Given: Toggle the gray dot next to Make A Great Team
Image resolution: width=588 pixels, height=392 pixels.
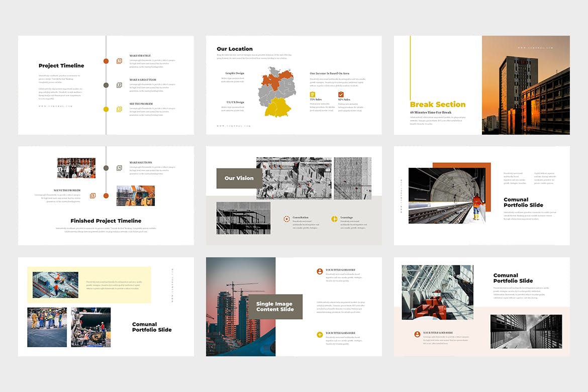Looking at the screenshot, I should point(106,85).
